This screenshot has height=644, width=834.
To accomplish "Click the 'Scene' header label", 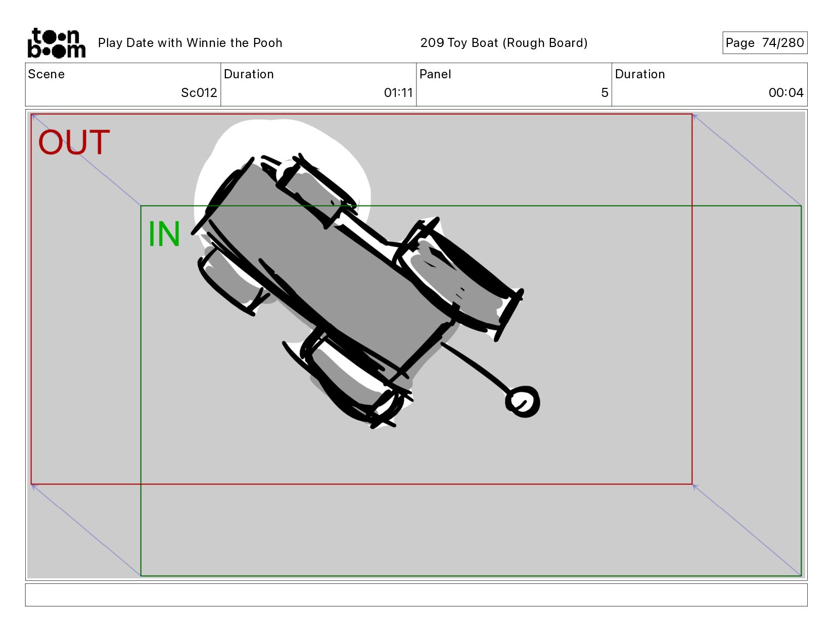I will (x=47, y=74).
